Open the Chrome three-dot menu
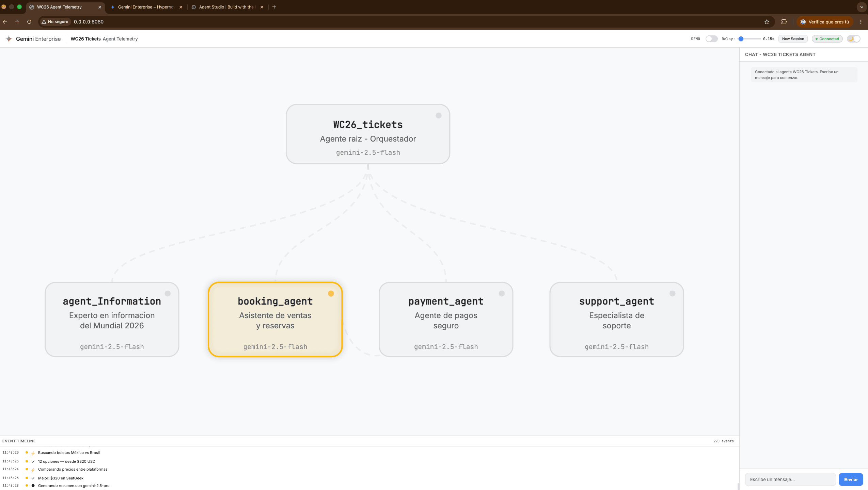 coord(861,22)
